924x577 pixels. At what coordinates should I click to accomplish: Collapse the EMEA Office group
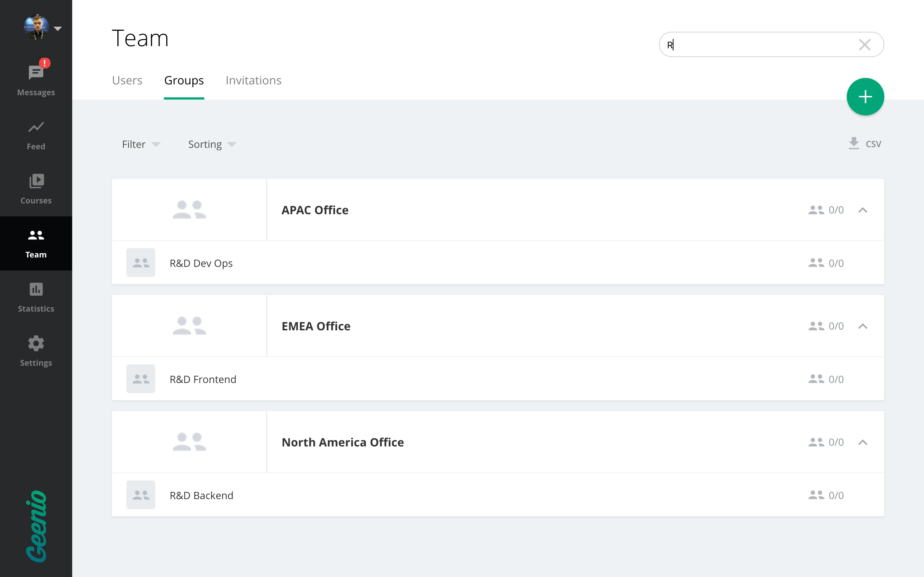click(863, 326)
